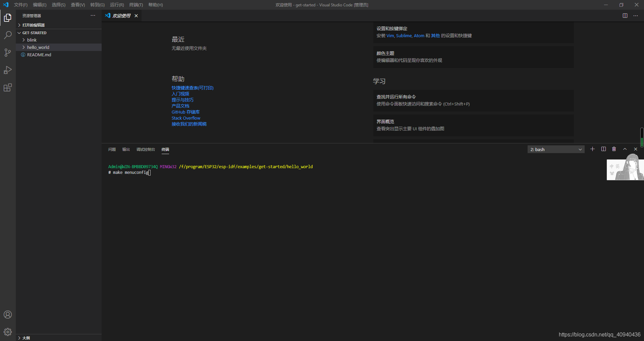Switch to the 问题 panel tab
Image resolution: width=644 pixels, height=341 pixels.
click(112, 149)
